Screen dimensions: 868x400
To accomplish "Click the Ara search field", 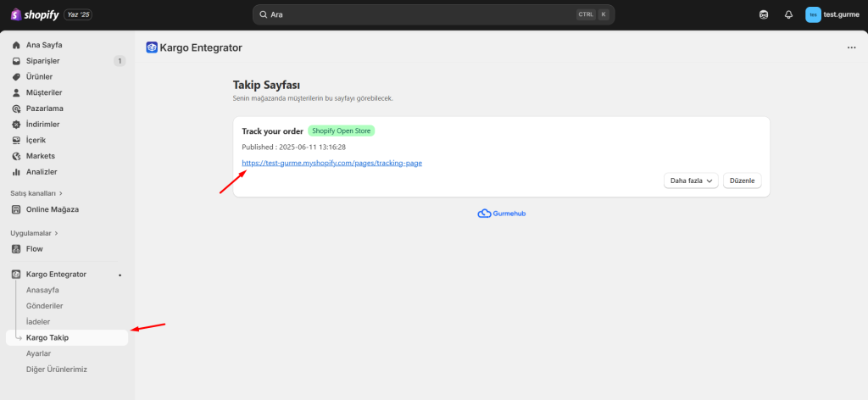I will pyautogui.click(x=415, y=14).
